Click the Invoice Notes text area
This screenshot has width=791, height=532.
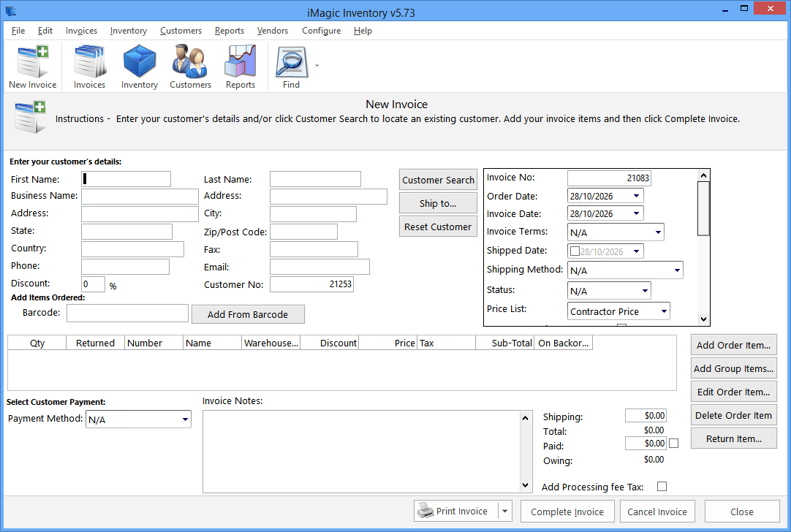point(361,452)
